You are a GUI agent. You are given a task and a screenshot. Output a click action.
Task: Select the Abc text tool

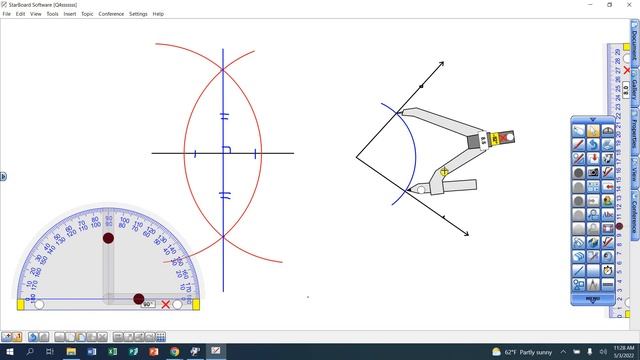pos(608,214)
